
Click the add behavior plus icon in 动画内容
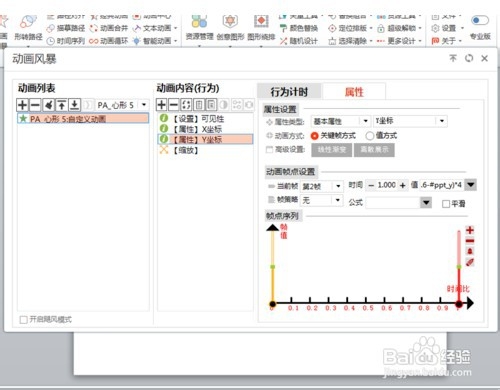162,105
